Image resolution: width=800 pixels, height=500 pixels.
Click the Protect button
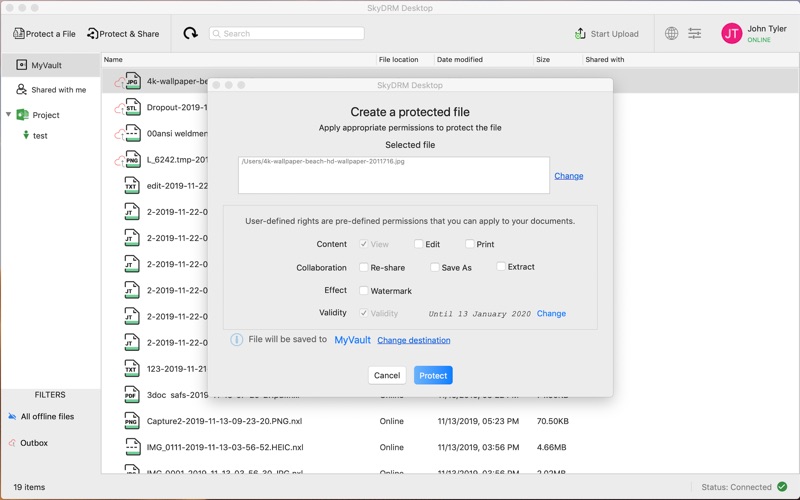click(433, 375)
